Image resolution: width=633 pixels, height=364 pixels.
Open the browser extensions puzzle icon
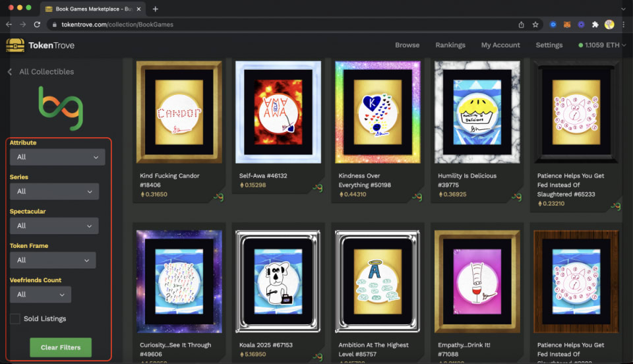click(x=595, y=24)
